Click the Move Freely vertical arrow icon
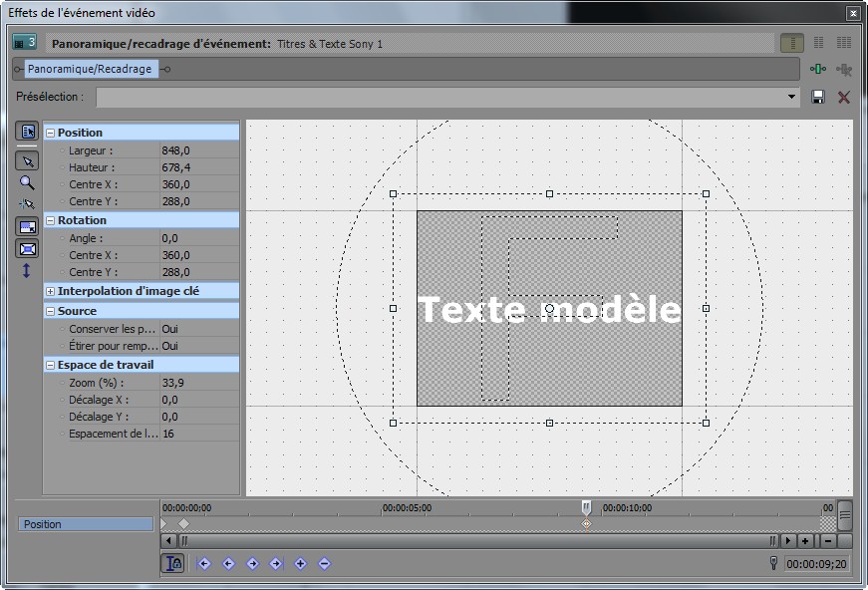The width and height of the screenshot is (868, 590). [x=27, y=270]
